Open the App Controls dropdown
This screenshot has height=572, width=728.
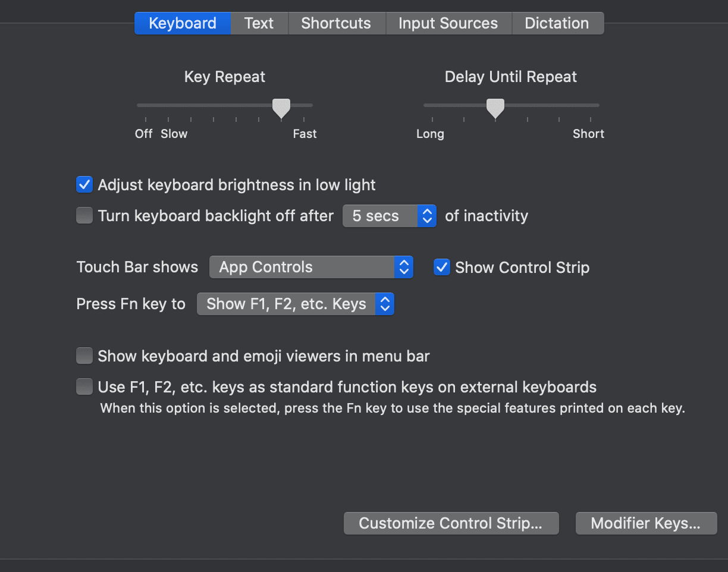coord(302,267)
